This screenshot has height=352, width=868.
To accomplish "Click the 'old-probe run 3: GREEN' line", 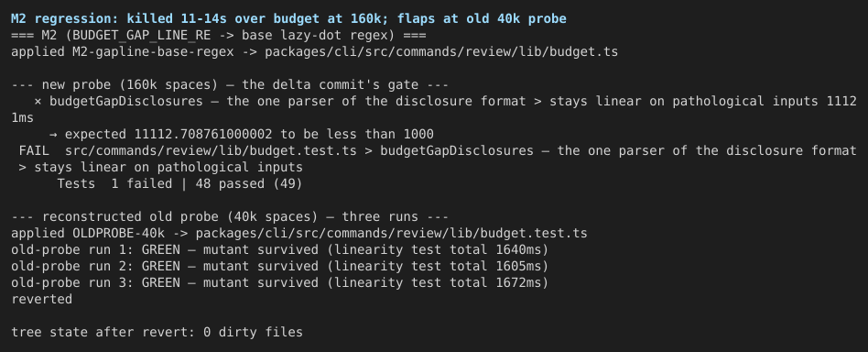I will [279, 282].
